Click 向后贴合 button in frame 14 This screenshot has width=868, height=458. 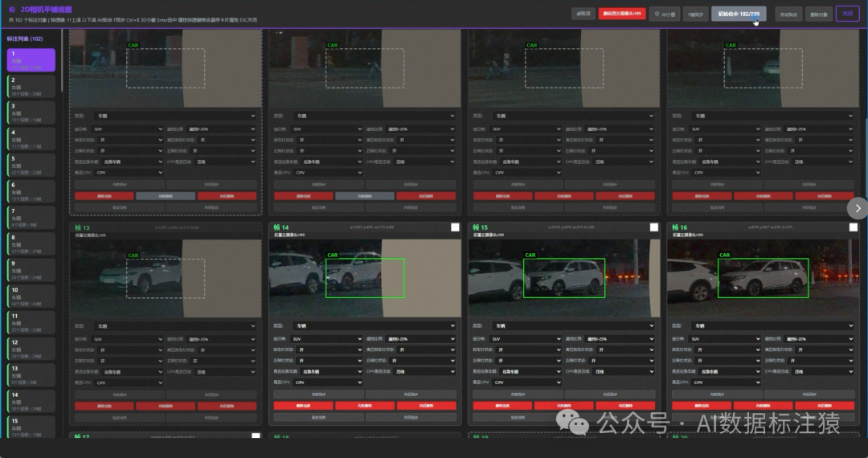click(x=411, y=417)
